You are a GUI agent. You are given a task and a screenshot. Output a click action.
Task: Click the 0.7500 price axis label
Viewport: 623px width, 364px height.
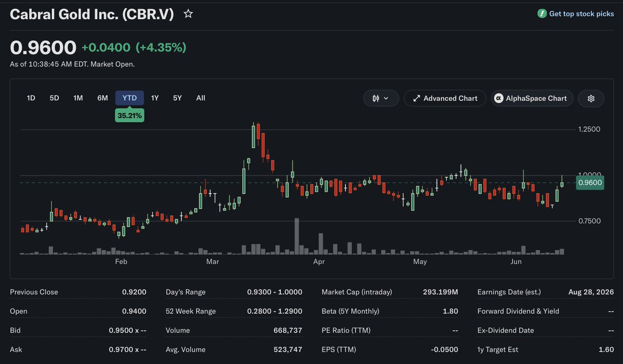pos(589,221)
